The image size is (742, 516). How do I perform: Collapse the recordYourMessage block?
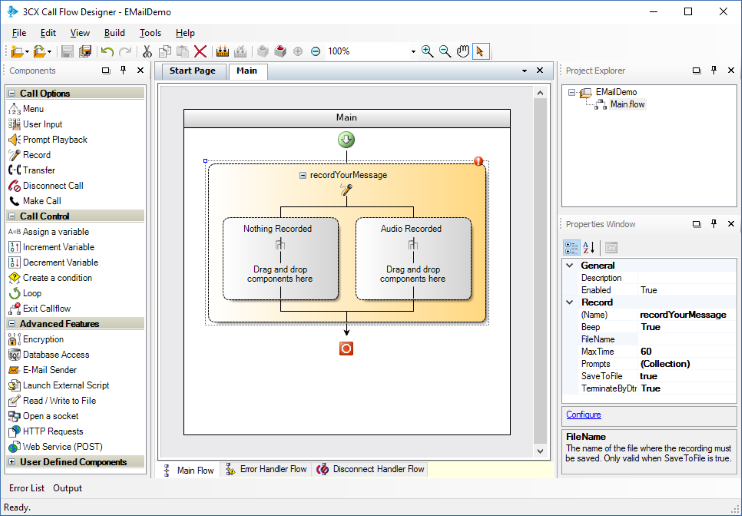(303, 176)
